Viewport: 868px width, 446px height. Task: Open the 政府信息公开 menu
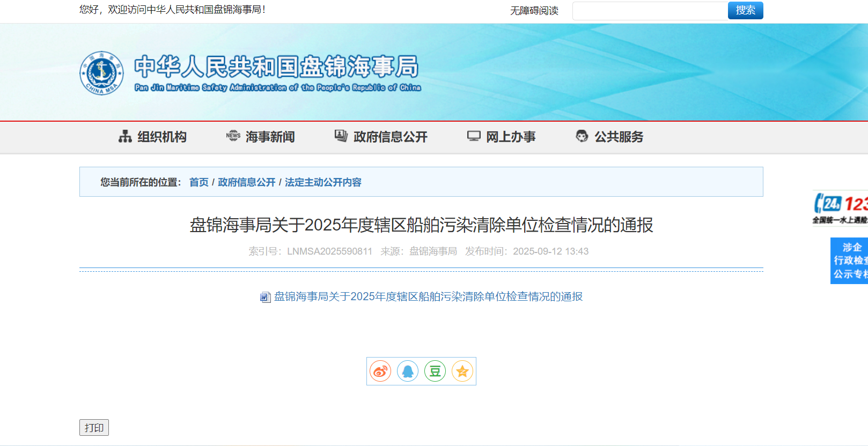coord(390,137)
